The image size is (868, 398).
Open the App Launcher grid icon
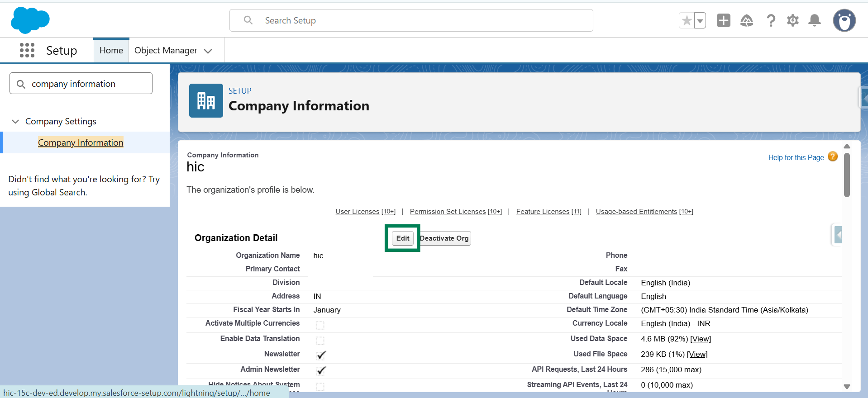point(27,50)
